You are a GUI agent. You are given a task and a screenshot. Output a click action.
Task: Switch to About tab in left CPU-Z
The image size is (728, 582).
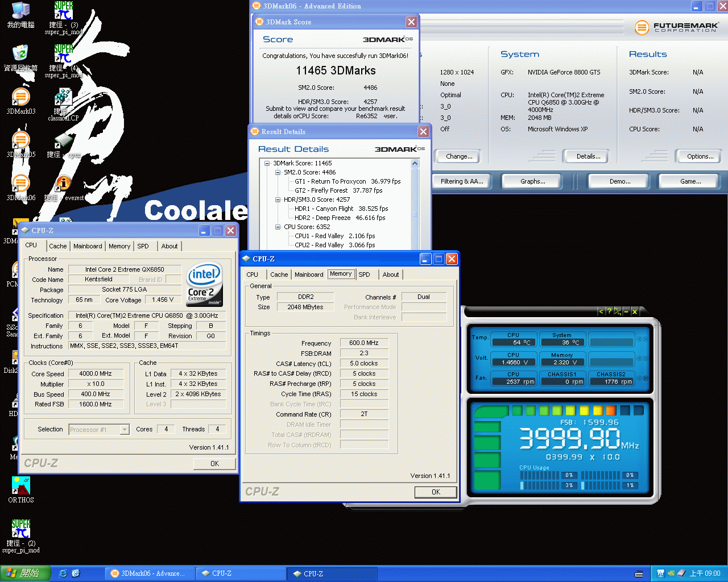tap(169, 246)
